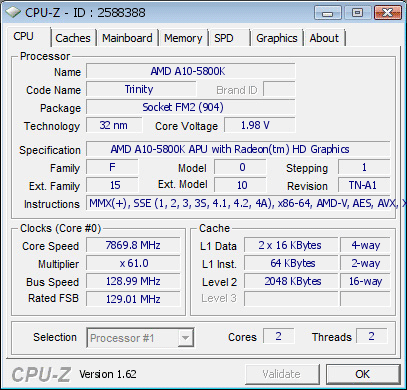The width and height of the screenshot is (407, 390).
Task: Show the About tab
Action: pyautogui.click(x=324, y=38)
